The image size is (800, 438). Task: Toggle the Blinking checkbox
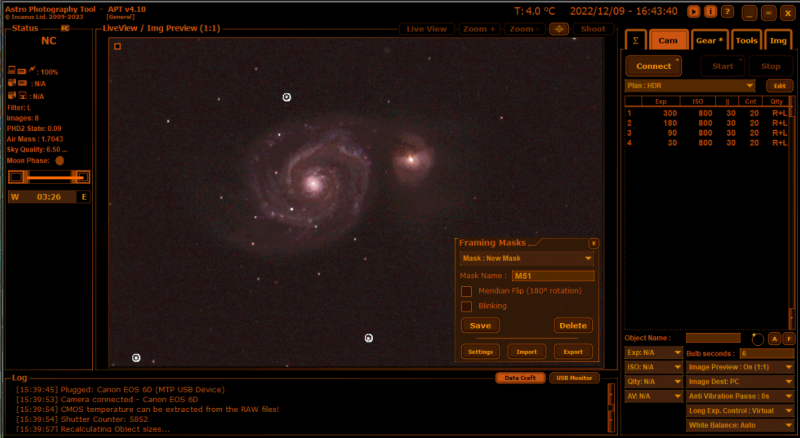pyautogui.click(x=466, y=306)
